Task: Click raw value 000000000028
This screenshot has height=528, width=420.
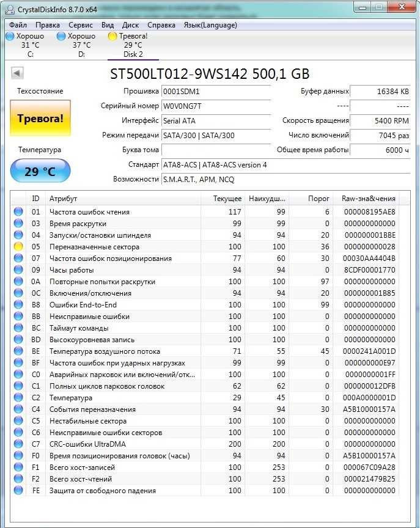Action: pos(369,246)
